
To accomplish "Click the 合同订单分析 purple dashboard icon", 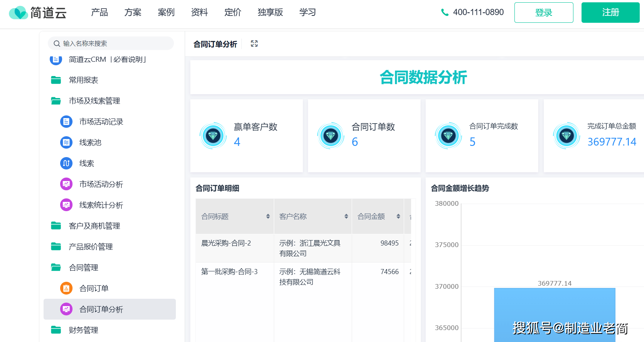I will pyautogui.click(x=66, y=309).
